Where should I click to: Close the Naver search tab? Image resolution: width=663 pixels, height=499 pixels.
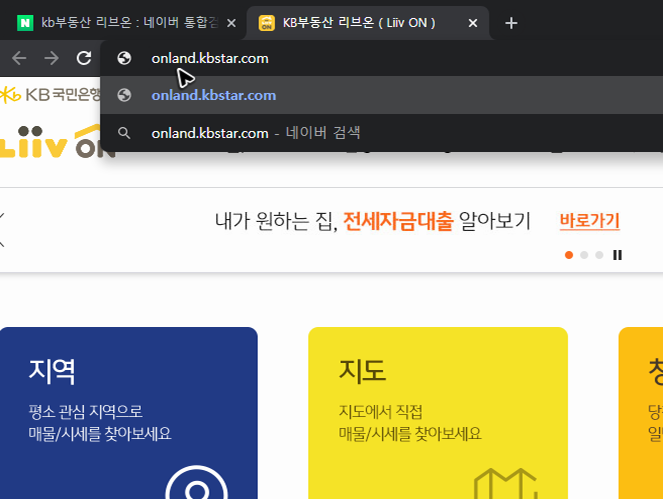(x=231, y=23)
